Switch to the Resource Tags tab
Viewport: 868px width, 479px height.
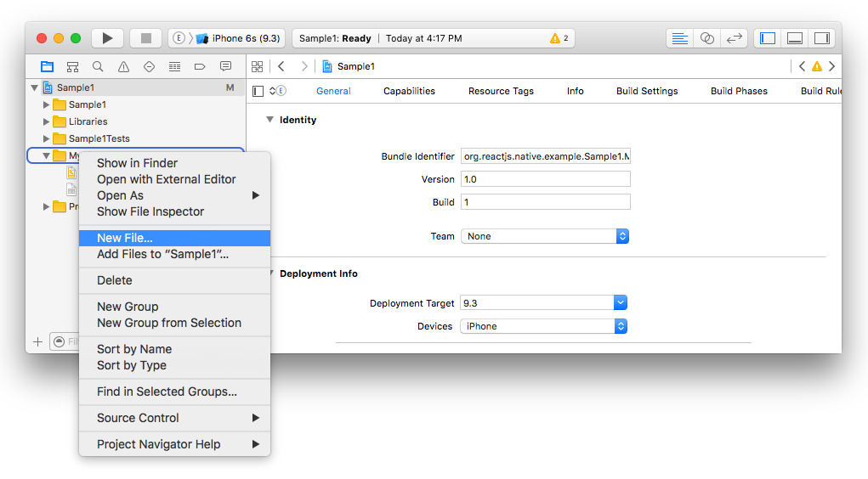tap(501, 91)
